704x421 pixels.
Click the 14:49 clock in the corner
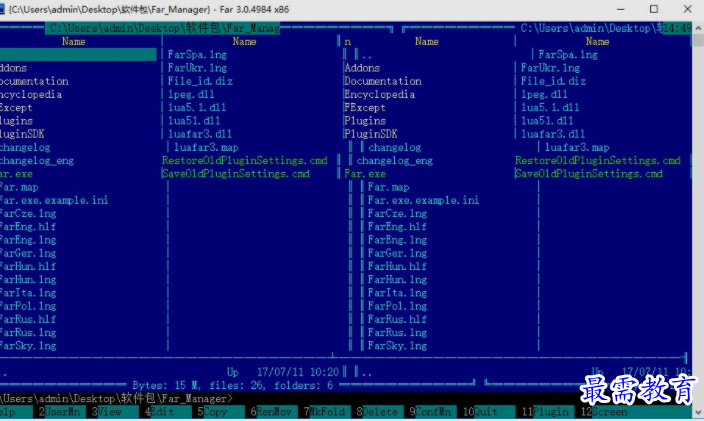pyautogui.click(x=677, y=28)
